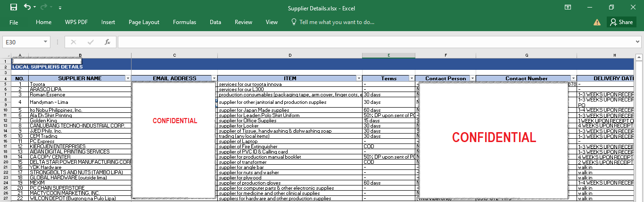Select 'supplier for Locker' item cell
The height and width of the screenshot is (202, 644).
click(x=290, y=126)
